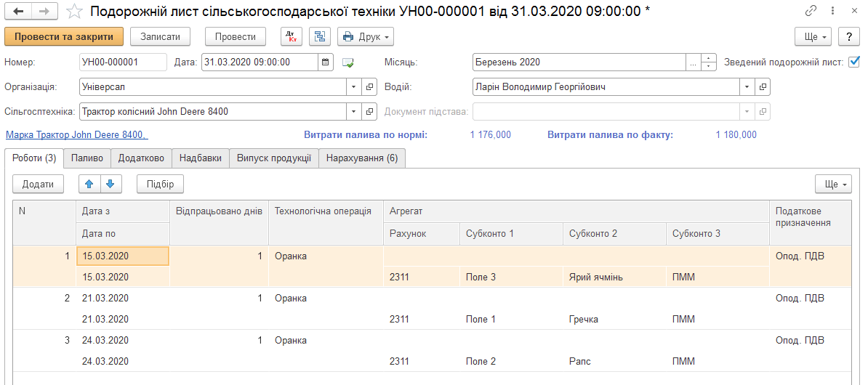The width and height of the screenshot is (868, 385).
Task: Open the Сільгосптехніка item form icon
Action: [x=369, y=111]
